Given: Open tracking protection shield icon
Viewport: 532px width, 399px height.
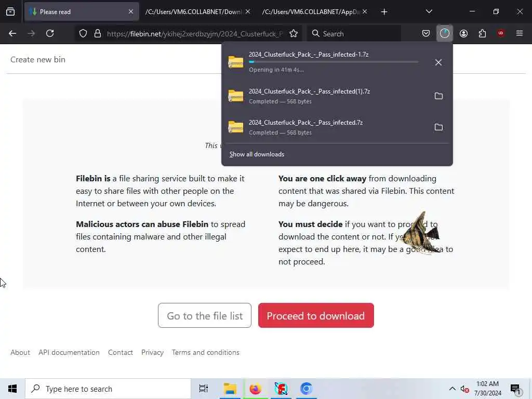Looking at the screenshot, I should tap(83, 34).
